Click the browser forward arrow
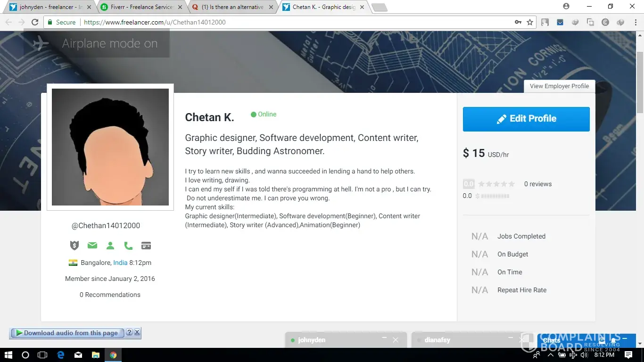The height and width of the screenshot is (362, 644). pos(22,22)
